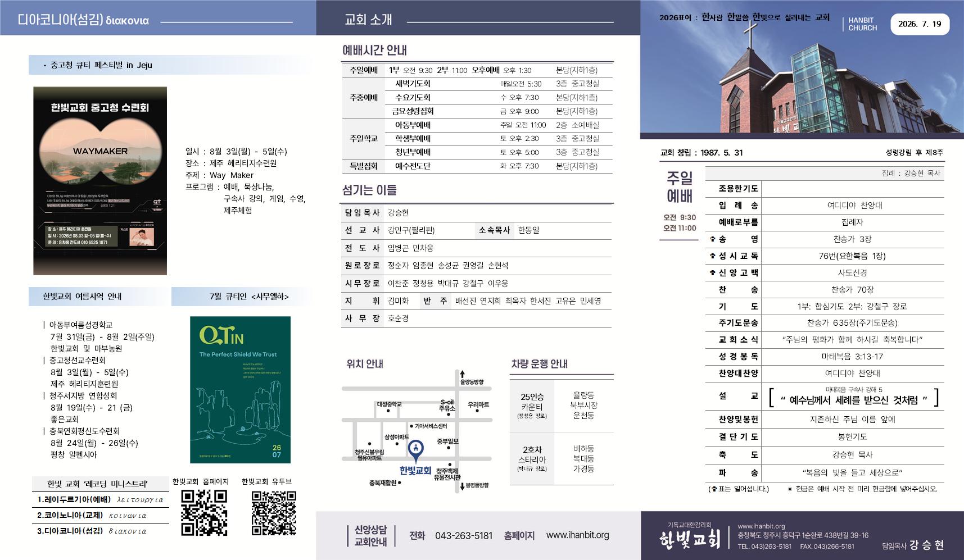
Task: Click 대성중학교 label on the map
Action: point(390,404)
